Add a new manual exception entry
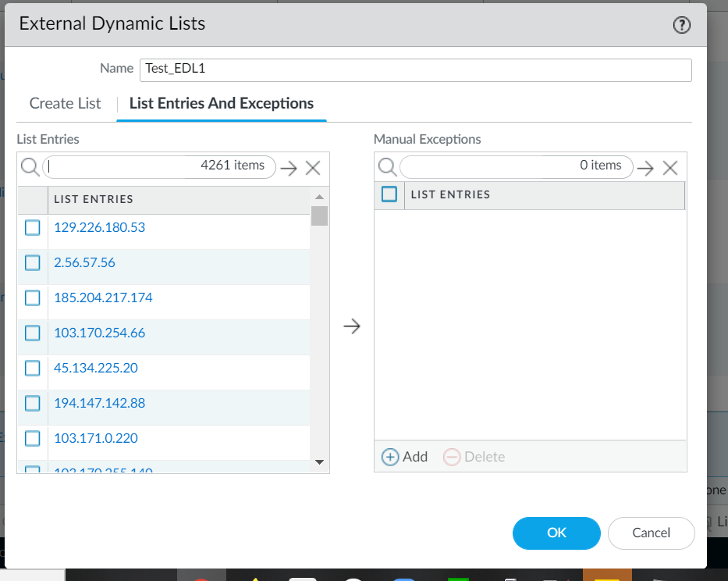 (404, 457)
